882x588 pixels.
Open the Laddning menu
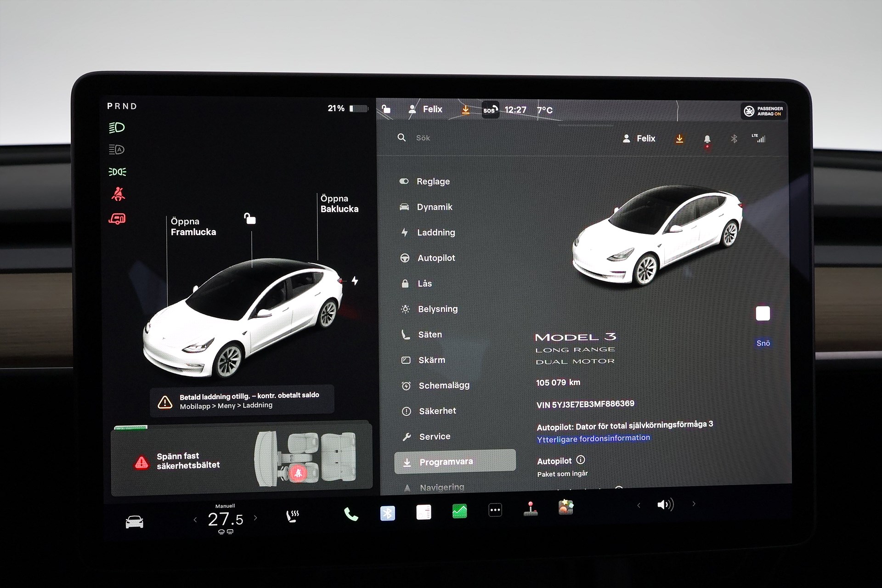pyautogui.click(x=435, y=232)
